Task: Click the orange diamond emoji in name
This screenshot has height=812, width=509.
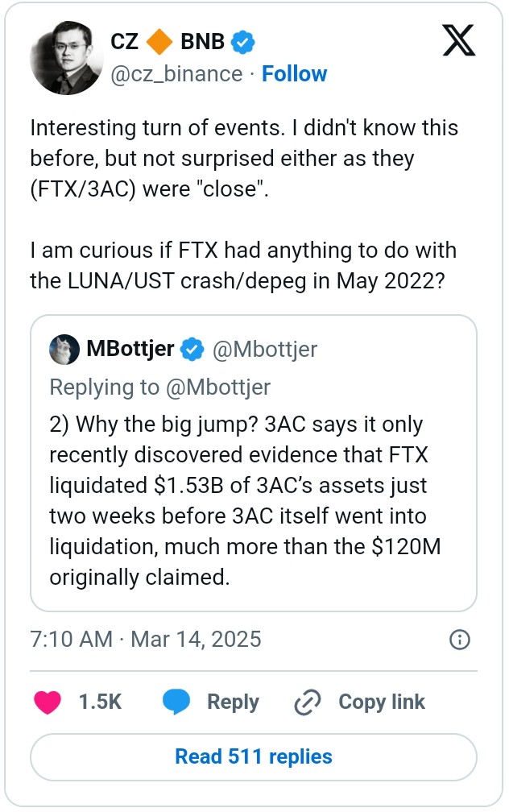Action: click(x=159, y=40)
